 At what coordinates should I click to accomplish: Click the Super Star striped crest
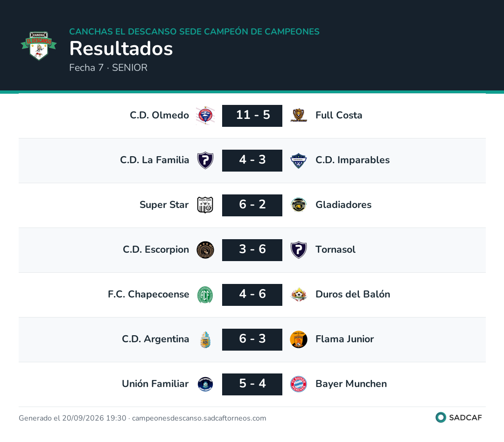click(205, 205)
